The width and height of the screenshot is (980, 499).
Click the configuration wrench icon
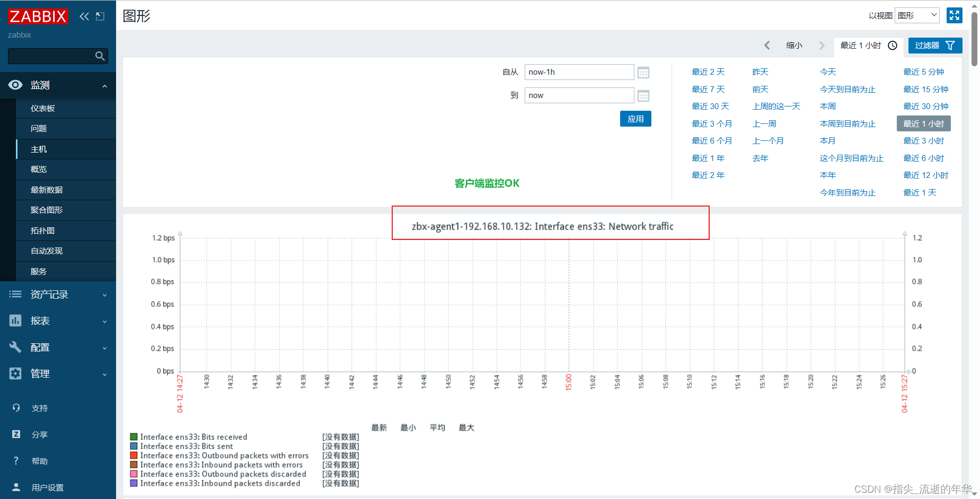pos(15,347)
